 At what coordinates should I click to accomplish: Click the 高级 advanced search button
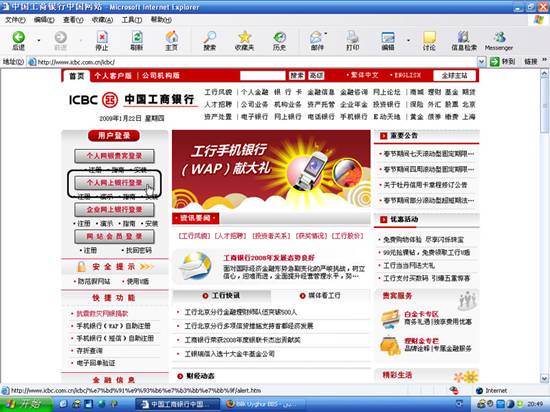[x=316, y=75]
